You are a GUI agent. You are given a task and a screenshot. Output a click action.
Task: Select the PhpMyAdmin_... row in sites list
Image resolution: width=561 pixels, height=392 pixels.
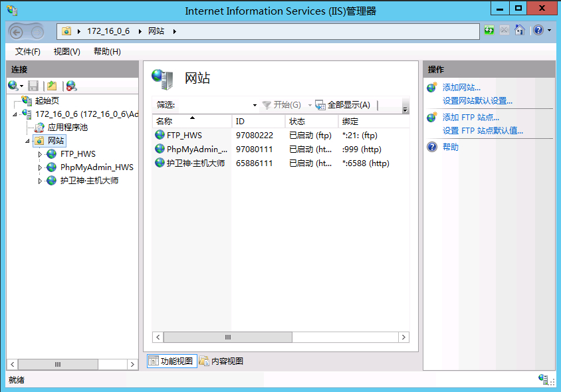[281, 149]
